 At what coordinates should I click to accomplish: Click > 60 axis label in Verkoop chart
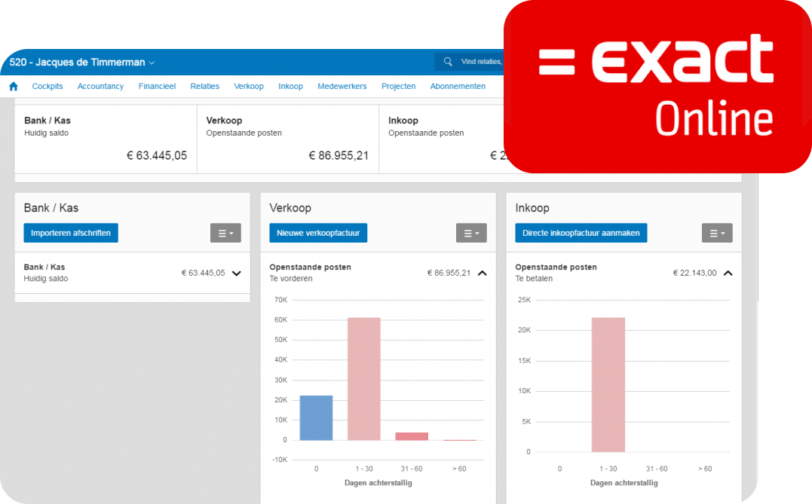pyautogui.click(x=459, y=469)
